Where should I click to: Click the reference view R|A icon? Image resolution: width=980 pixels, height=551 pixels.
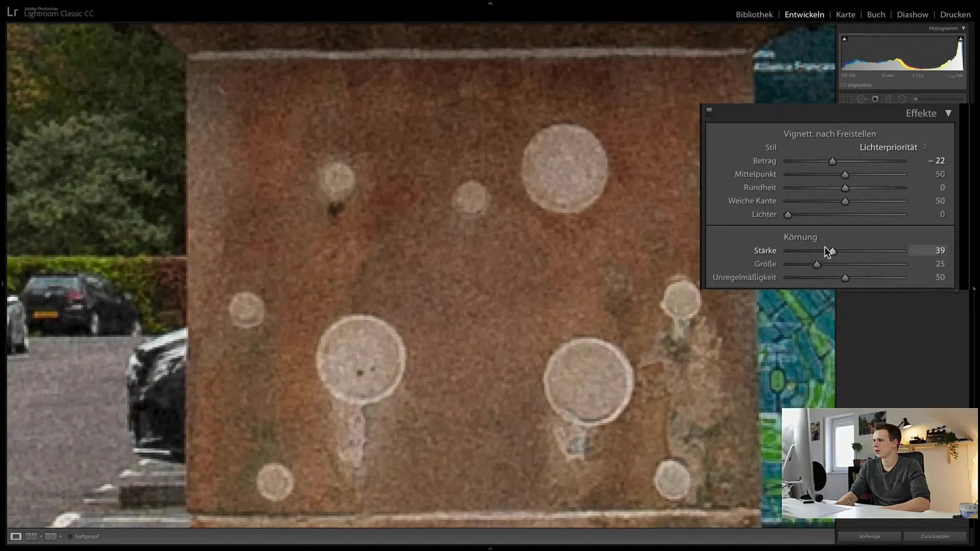click(31, 536)
